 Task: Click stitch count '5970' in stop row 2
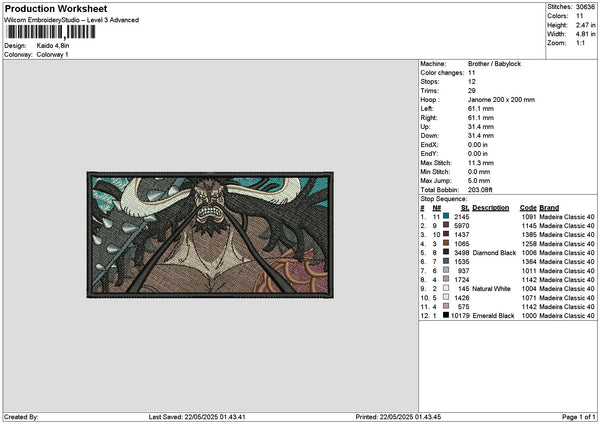(x=462, y=226)
